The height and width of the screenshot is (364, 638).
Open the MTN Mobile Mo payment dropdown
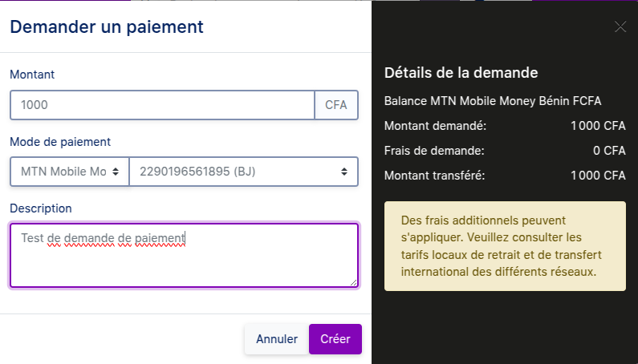click(70, 172)
